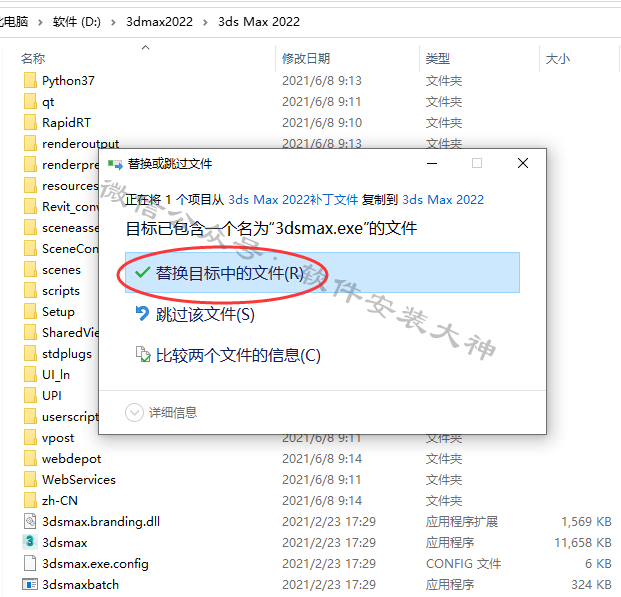Minimize the 替换或跳过文件 dialog
621x597 pixels.
point(432,163)
